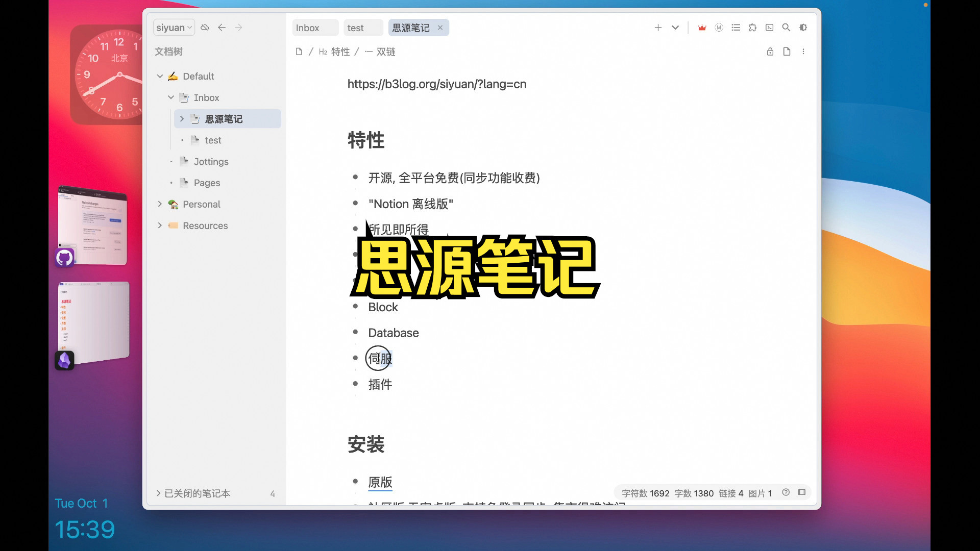Go back with the left arrow
This screenshot has width=980, height=551.
pos(222,28)
